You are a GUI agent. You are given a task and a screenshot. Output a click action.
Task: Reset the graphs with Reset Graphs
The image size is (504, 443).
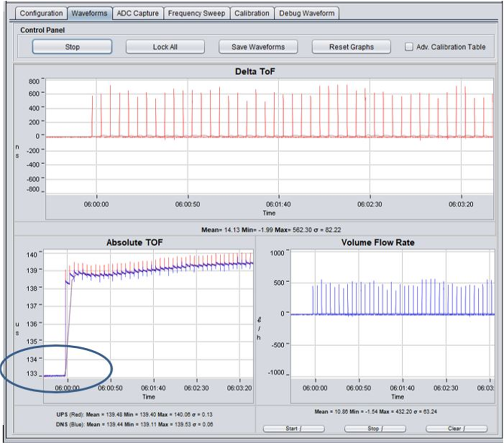coord(351,47)
